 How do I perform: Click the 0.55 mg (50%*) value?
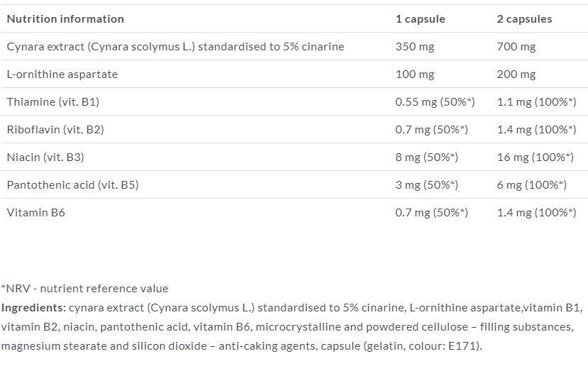(x=435, y=102)
